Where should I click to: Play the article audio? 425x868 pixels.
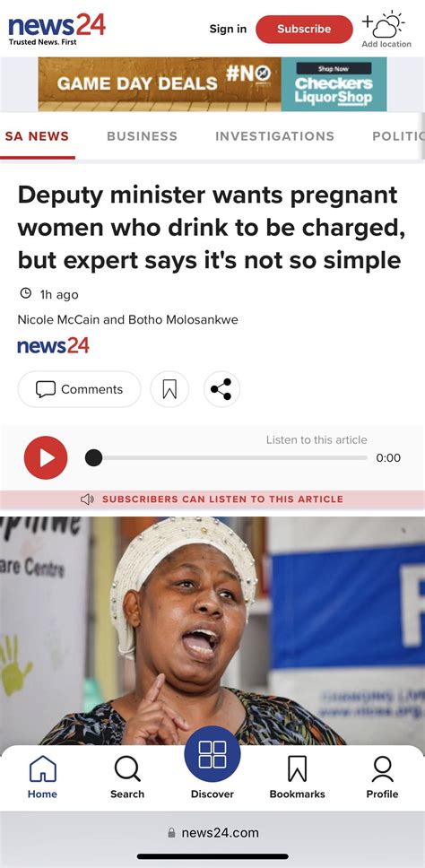[46, 458]
